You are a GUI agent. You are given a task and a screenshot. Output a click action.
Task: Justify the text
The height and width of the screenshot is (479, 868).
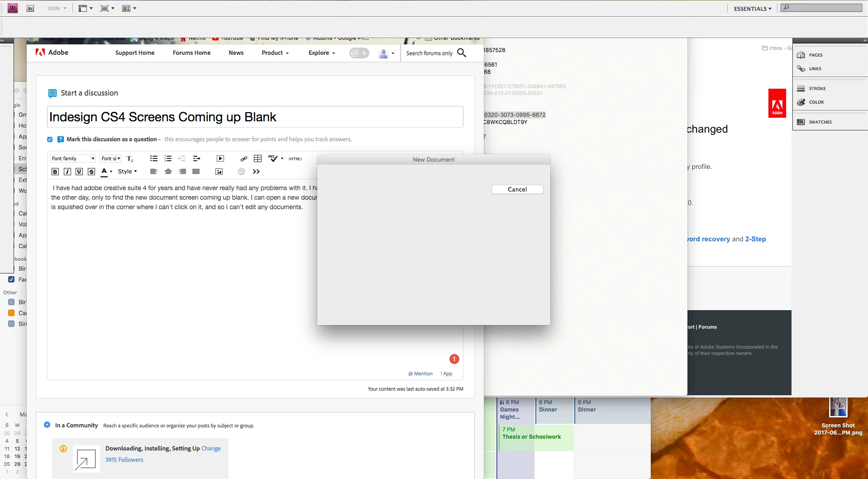pyautogui.click(x=196, y=171)
